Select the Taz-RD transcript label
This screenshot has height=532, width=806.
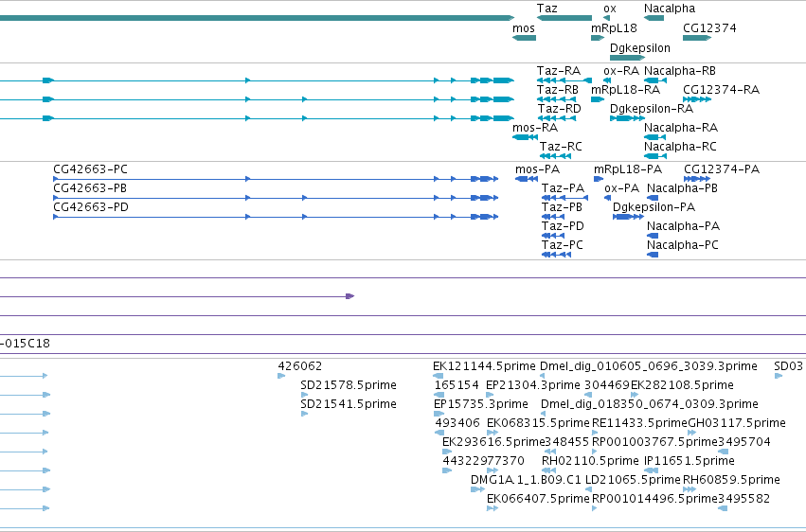[559, 109]
